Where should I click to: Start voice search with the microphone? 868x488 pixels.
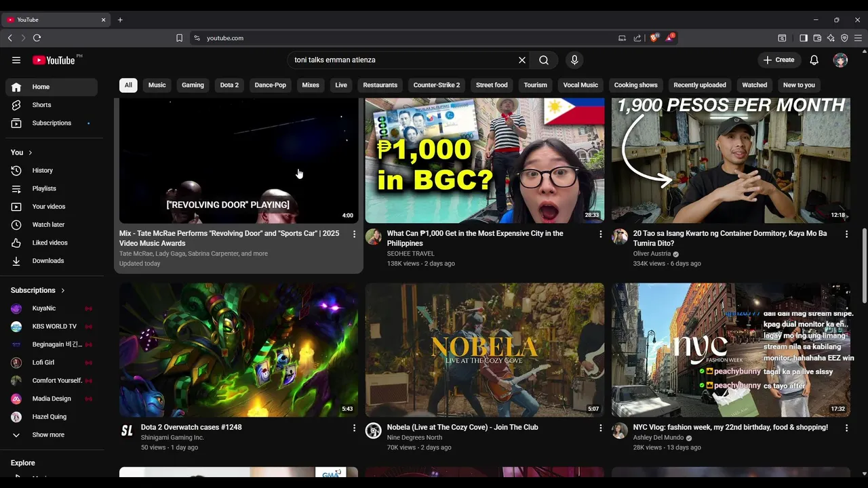click(574, 60)
